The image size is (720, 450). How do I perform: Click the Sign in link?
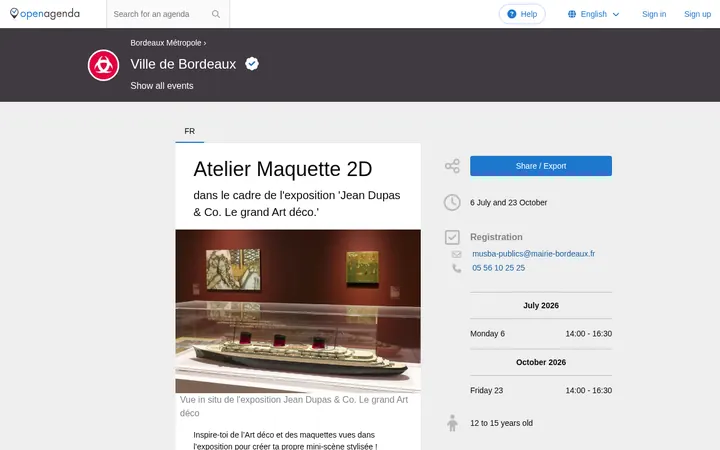[654, 14]
